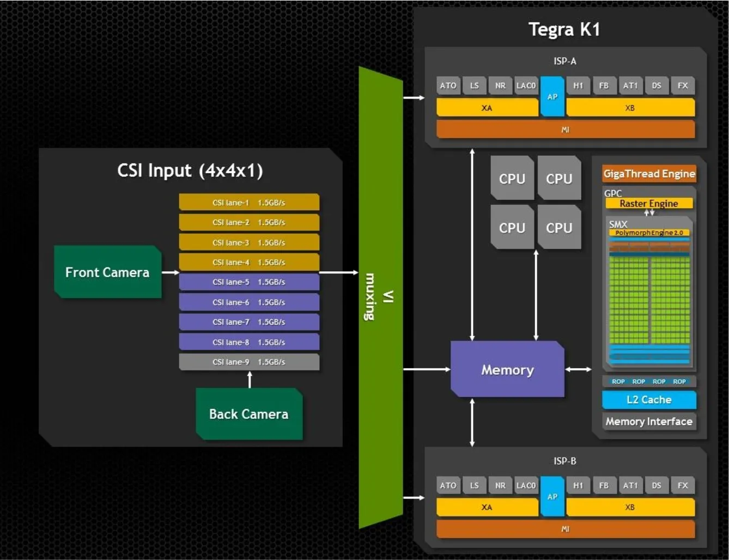Image resolution: width=729 pixels, height=560 pixels.
Task: Click the orange MI bar in ISP-A
Action: [566, 130]
